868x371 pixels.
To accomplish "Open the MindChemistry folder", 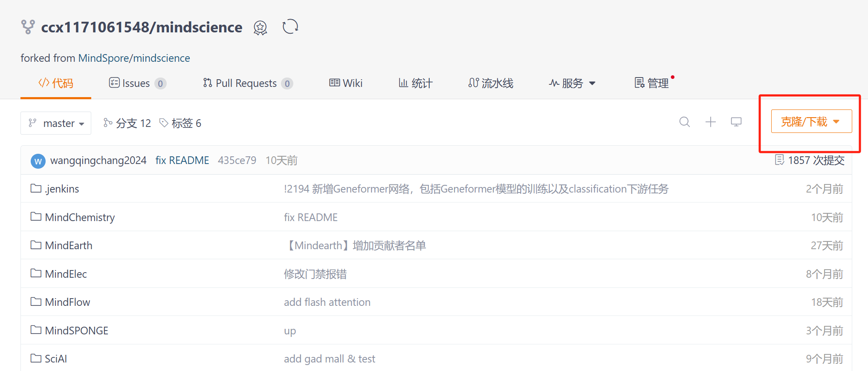I will [x=80, y=217].
